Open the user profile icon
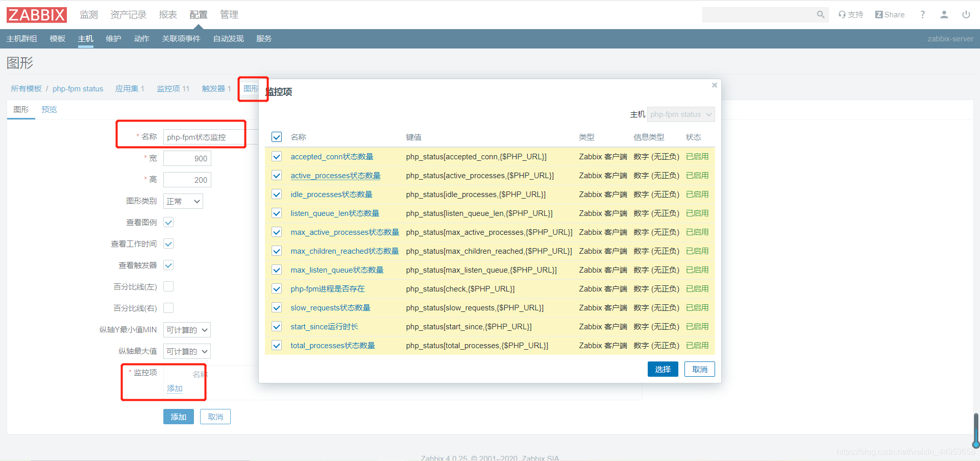The height and width of the screenshot is (461, 980). tap(944, 15)
